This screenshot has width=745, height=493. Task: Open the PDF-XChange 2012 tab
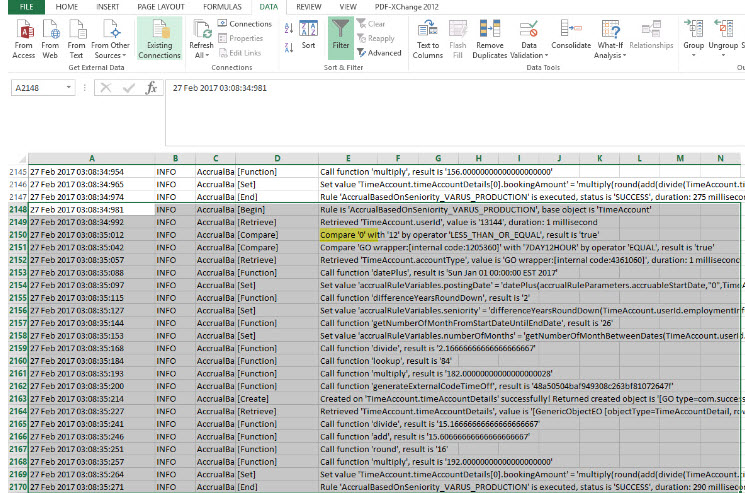tap(407, 7)
